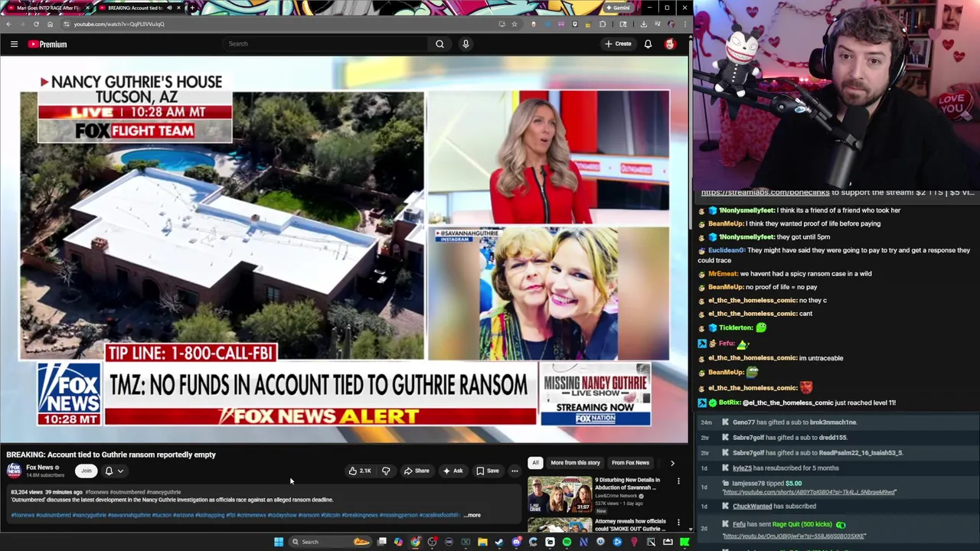Open YouTube notifications bell
This screenshot has width=980, height=551.
pyautogui.click(x=648, y=44)
